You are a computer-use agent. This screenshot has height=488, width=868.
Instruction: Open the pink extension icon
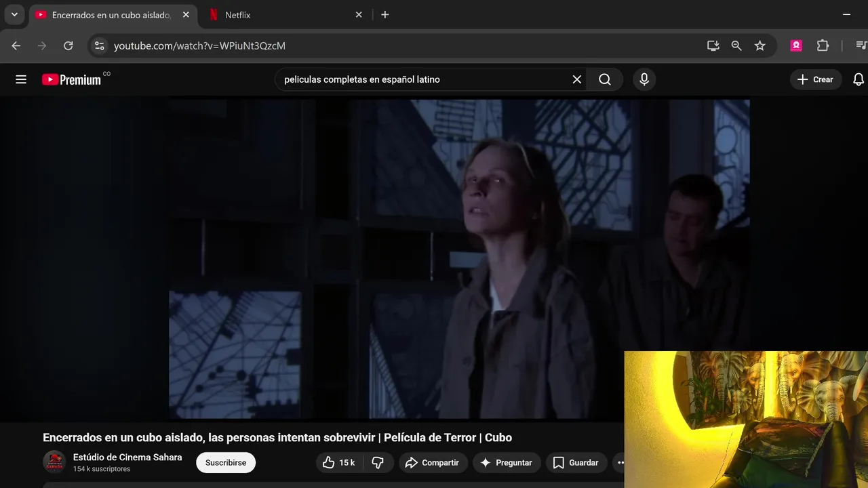[x=796, y=45]
